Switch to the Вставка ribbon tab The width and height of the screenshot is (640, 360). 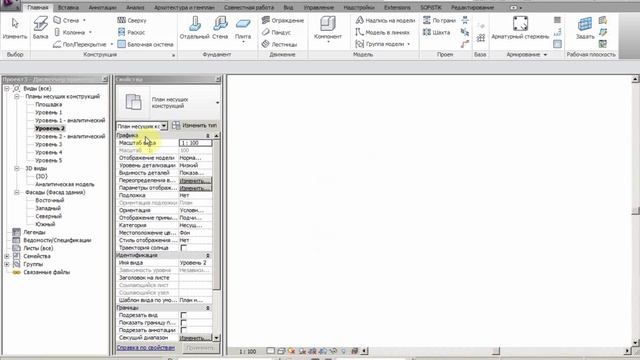(x=68, y=7)
